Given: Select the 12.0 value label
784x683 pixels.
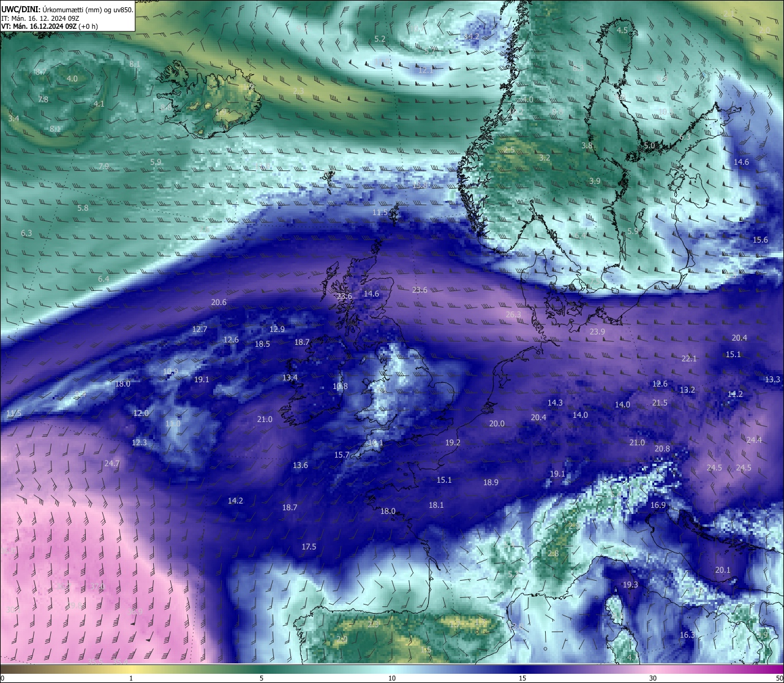Looking at the screenshot, I should click(141, 413).
